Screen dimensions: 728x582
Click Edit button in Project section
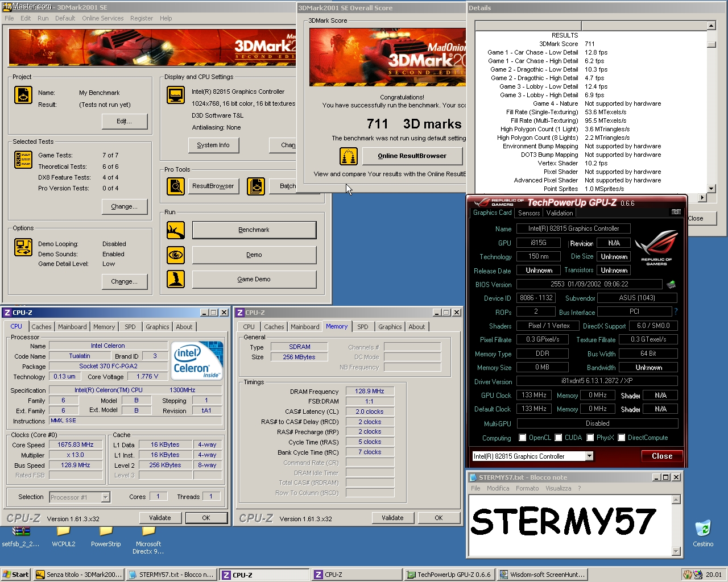click(x=125, y=121)
